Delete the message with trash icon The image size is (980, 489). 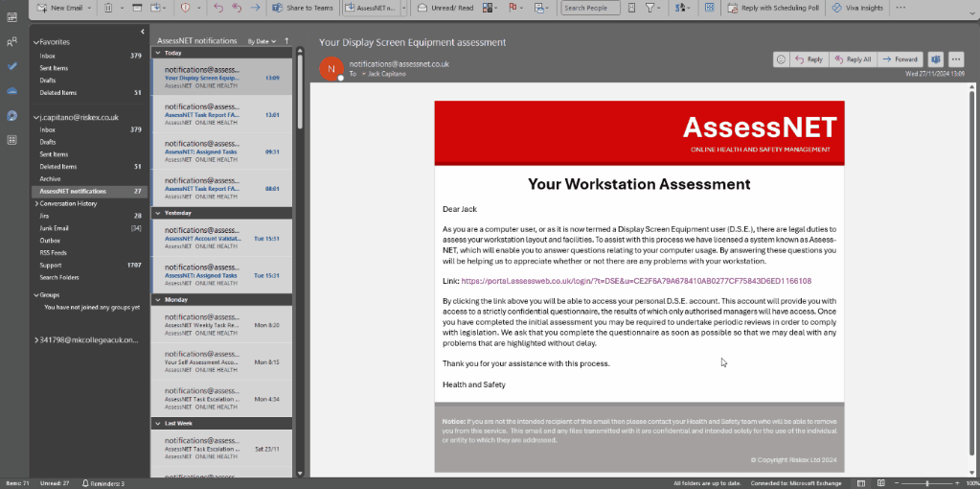click(108, 8)
